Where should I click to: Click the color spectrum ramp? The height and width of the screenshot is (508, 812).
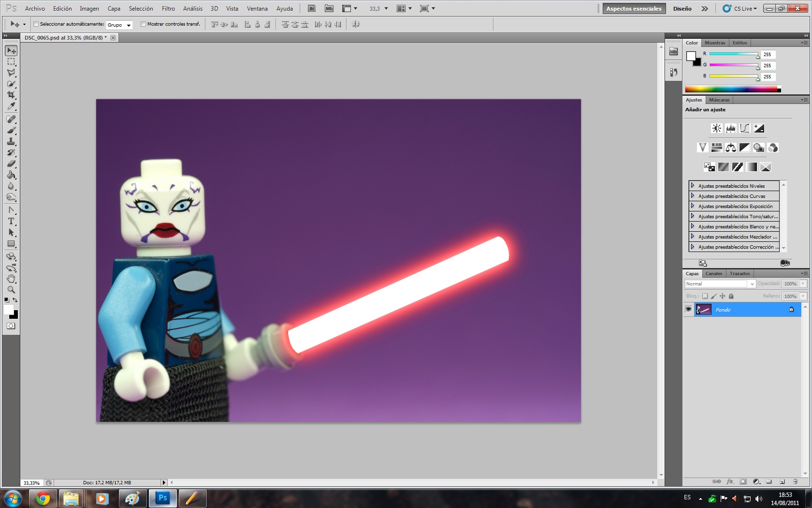732,89
